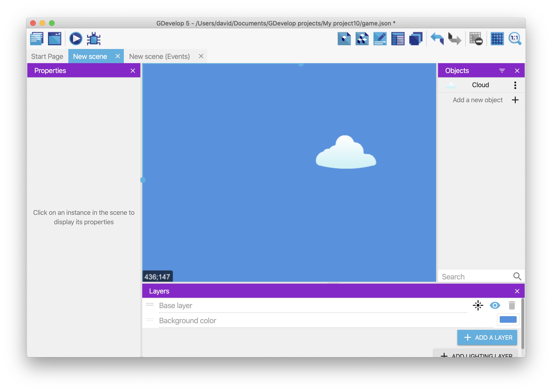
Task: Open the Objects panel filter menu
Action: [x=502, y=70]
